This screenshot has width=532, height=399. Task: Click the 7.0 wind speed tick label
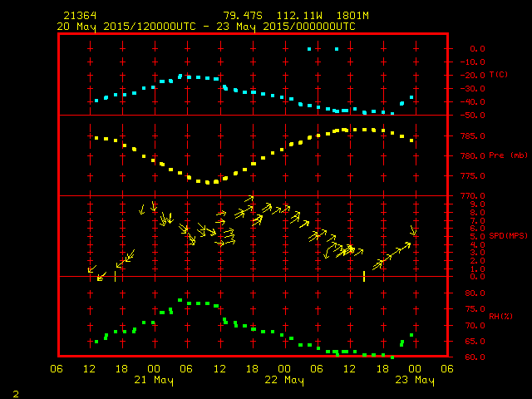pyautogui.click(x=477, y=221)
